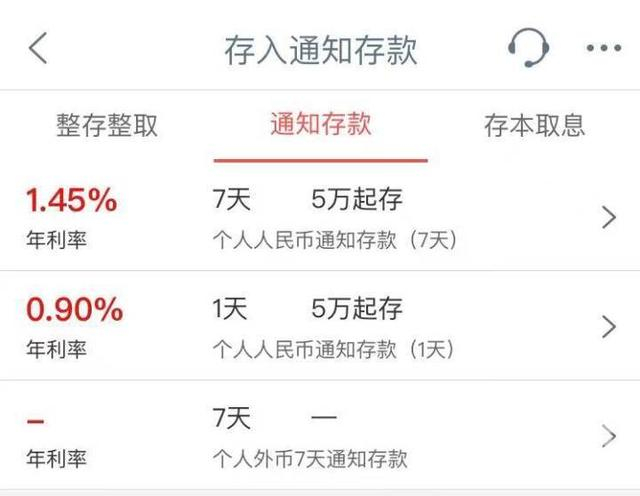
Task: Click the 0.90% interest rate
Action: click(73, 310)
